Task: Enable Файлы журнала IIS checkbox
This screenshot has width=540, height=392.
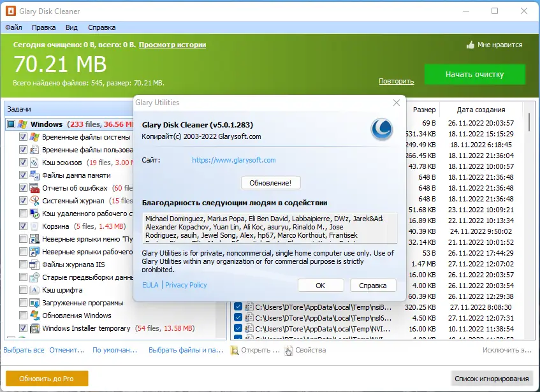Action: [23, 265]
